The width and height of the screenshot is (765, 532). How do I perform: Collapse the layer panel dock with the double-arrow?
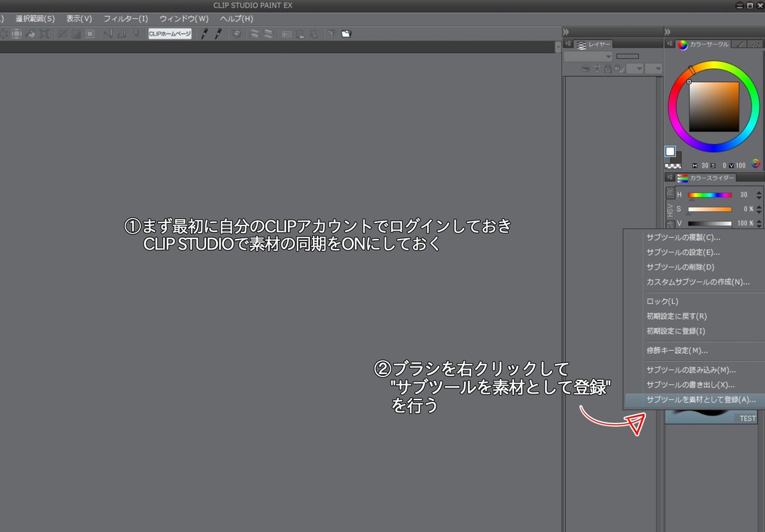point(566,32)
